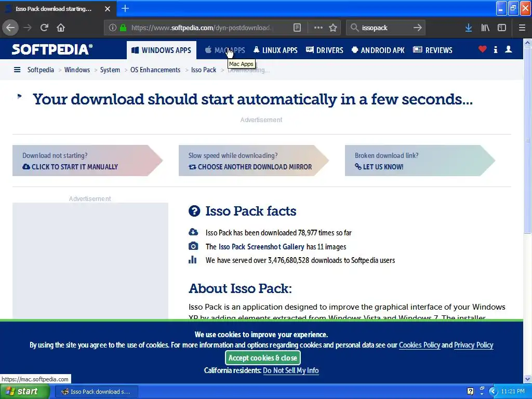Open the Privacy Policy link

474,345
